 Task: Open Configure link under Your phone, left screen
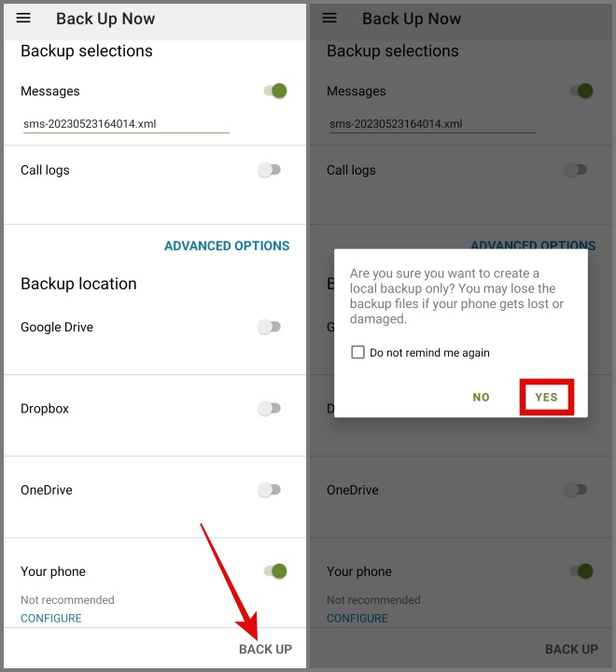(50, 618)
